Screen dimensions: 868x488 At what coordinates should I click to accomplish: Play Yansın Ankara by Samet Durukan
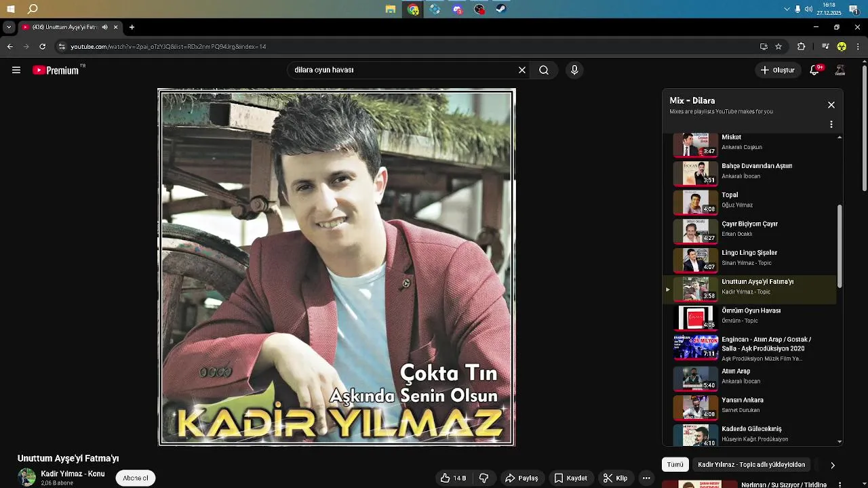[x=749, y=407]
